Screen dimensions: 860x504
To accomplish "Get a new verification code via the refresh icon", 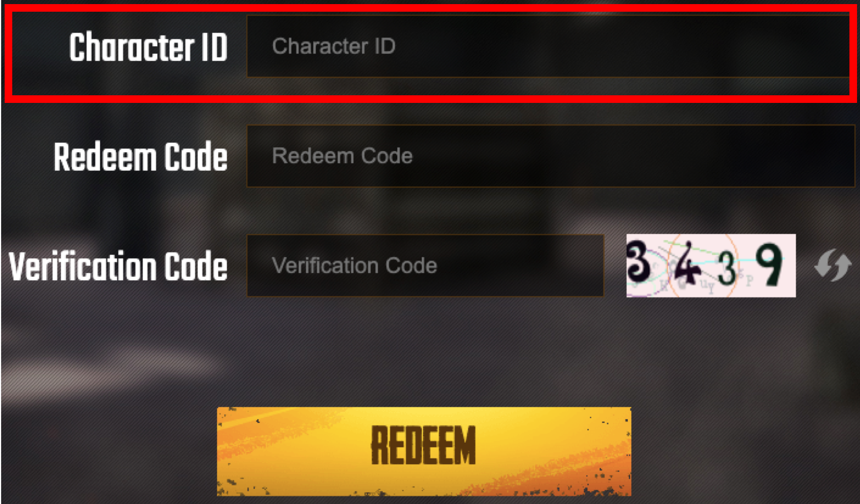I will 833,265.
